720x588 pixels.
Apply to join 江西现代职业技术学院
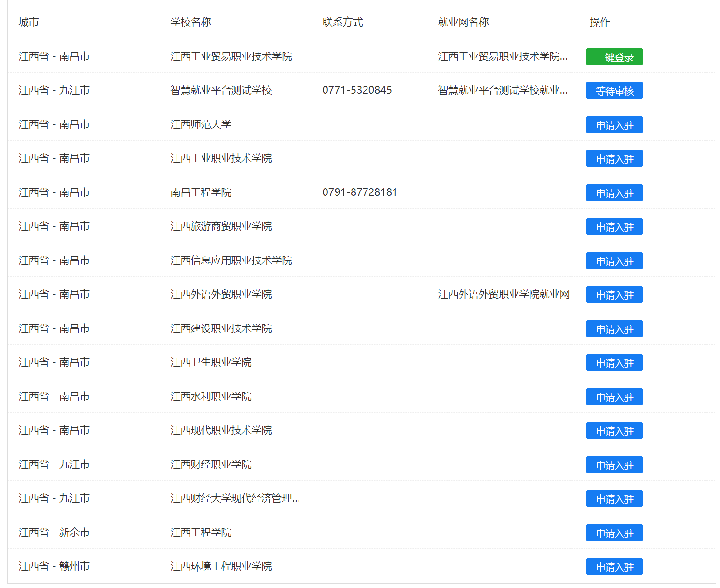614,431
